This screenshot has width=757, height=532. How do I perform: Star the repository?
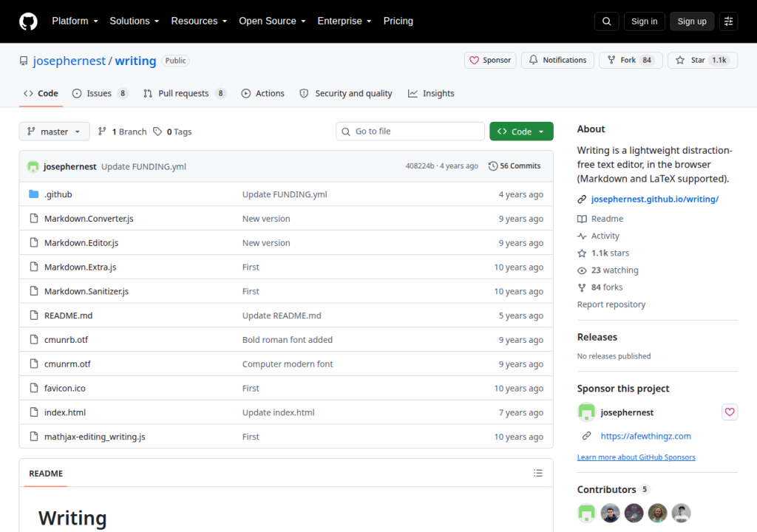(702, 61)
